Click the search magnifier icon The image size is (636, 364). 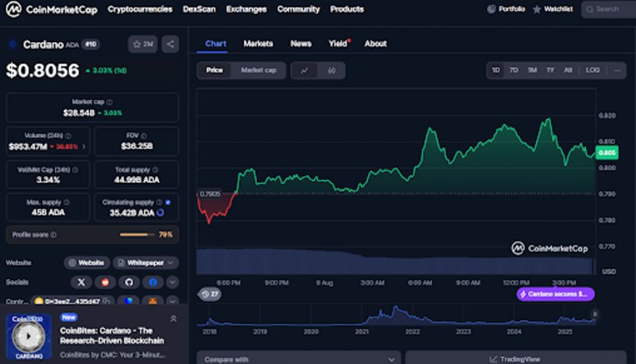pos(590,9)
